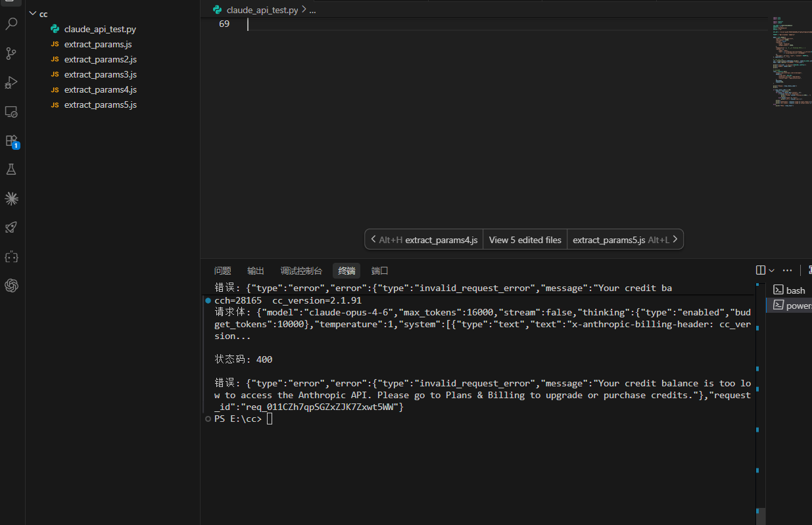Open the Testing flask view

(x=11, y=170)
